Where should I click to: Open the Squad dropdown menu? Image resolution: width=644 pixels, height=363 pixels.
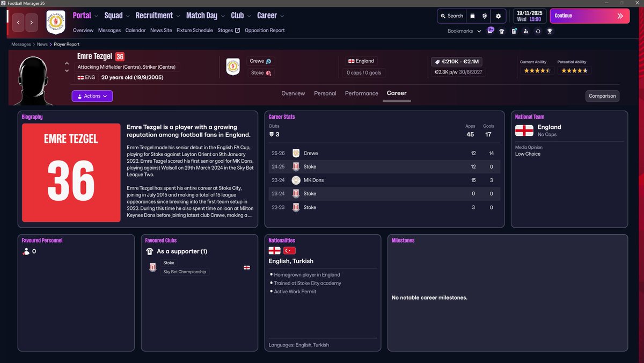pos(118,16)
